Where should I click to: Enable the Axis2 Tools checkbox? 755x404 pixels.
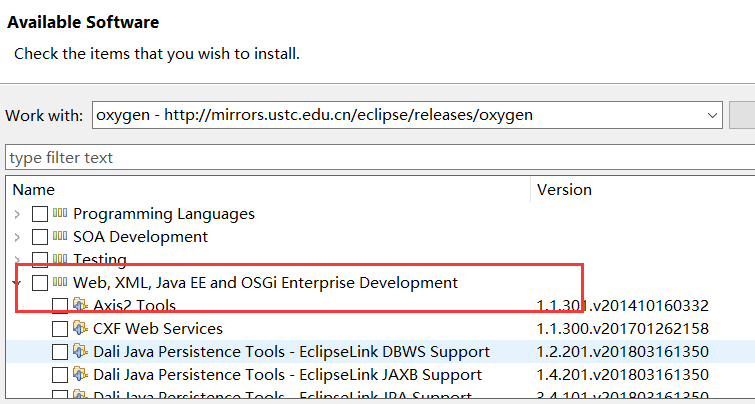click(x=60, y=306)
